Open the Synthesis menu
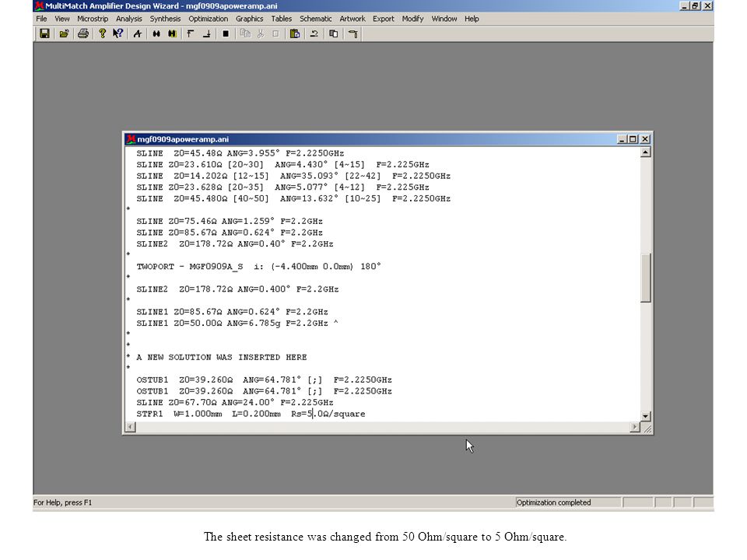Image resolution: width=747 pixels, height=560 pixels. (165, 19)
